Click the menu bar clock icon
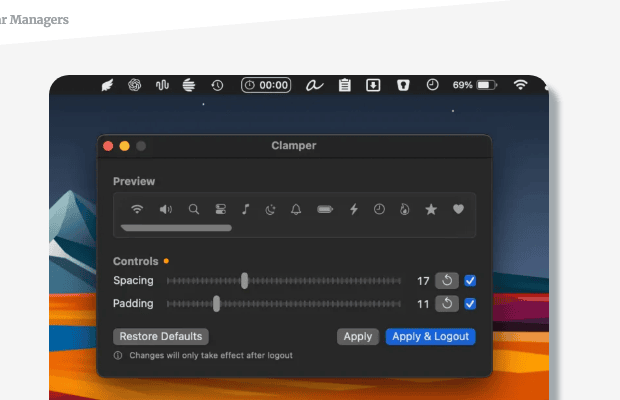Image resolution: width=620 pixels, height=400 pixels. pos(433,85)
